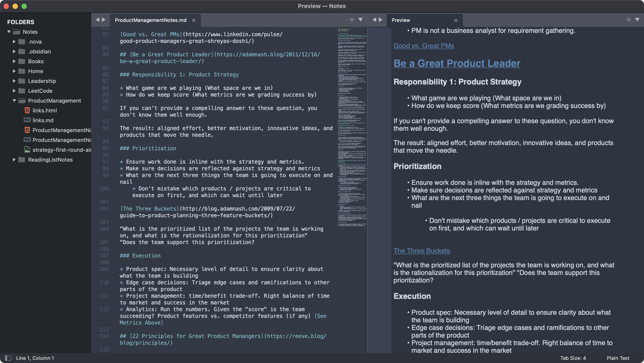Image resolution: width=644 pixels, height=363 pixels.
Task: Expand the Leadership folder
Action: coord(14,81)
